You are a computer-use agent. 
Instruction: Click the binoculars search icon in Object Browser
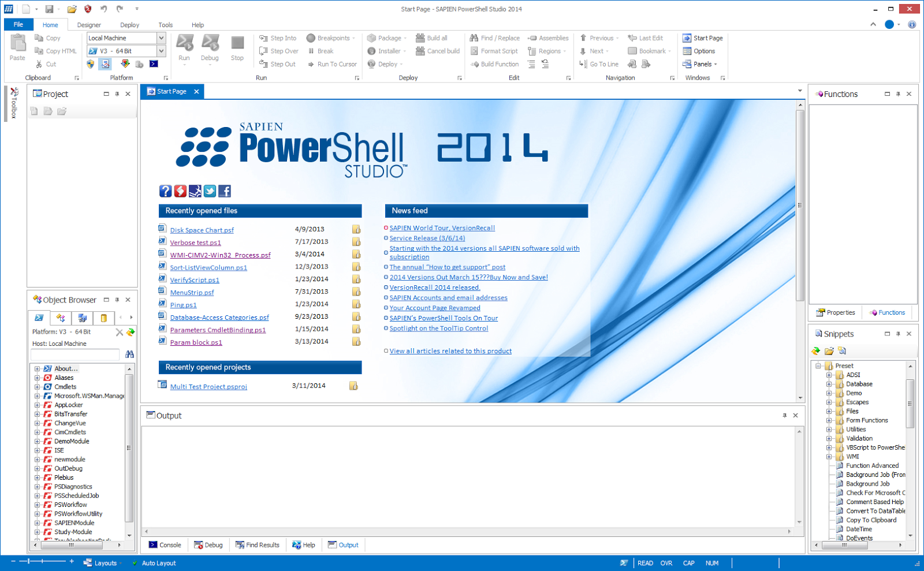pyautogui.click(x=129, y=354)
